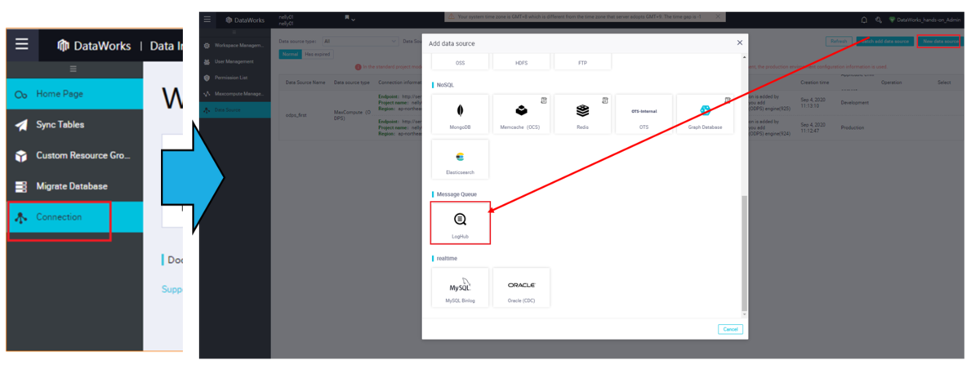Click the dialog scrollbar thumb
This screenshot has height=365, width=980.
pos(744,253)
